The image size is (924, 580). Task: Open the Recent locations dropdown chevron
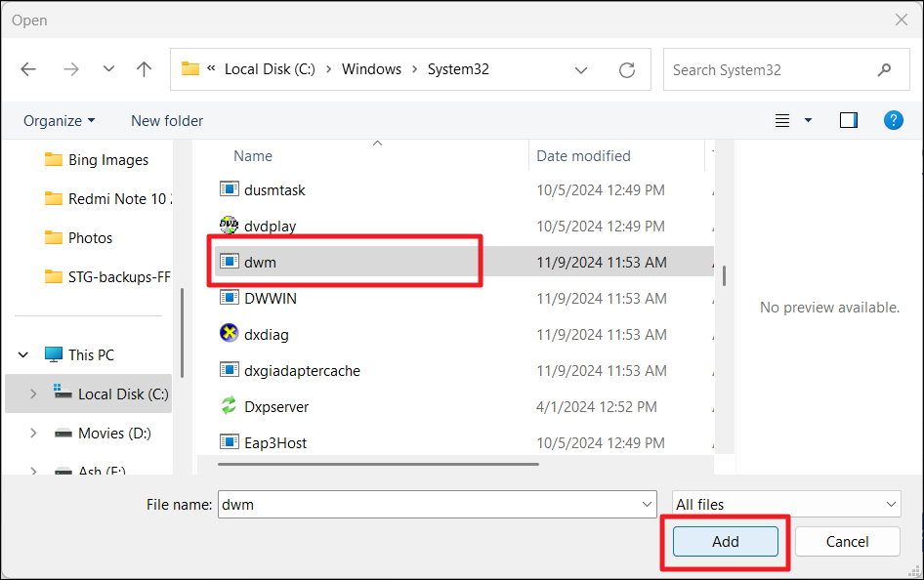[108, 69]
